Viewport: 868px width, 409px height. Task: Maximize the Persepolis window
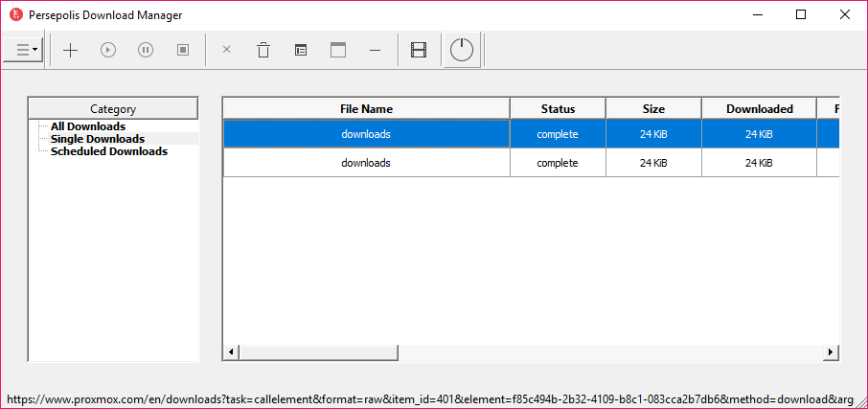click(801, 15)
